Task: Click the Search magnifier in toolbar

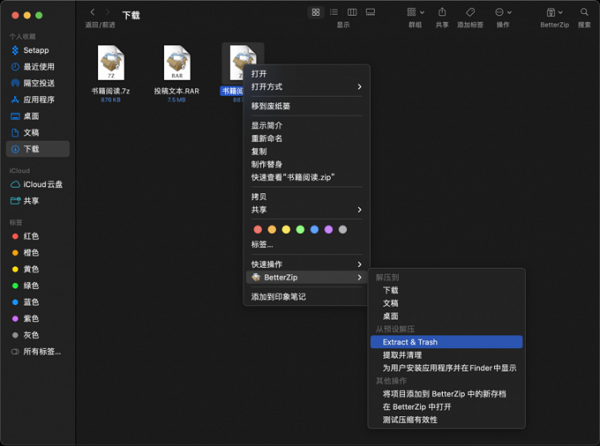Action: (583, 12)
